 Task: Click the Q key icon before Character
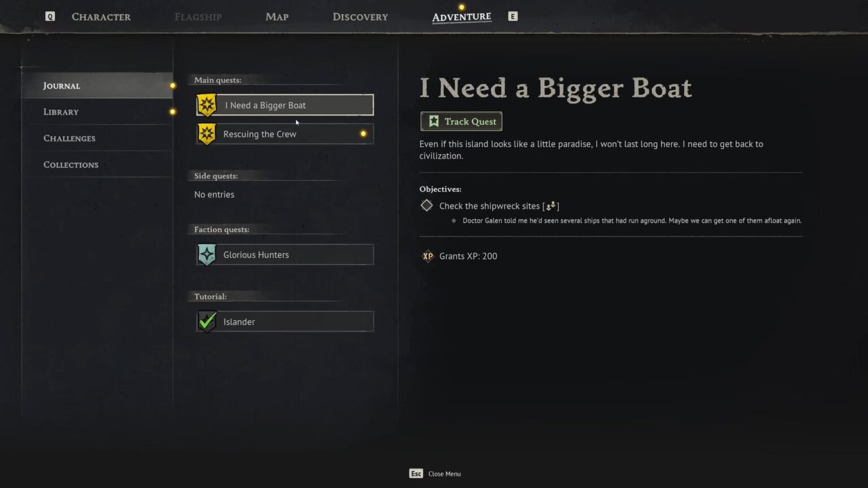(50, 16)
